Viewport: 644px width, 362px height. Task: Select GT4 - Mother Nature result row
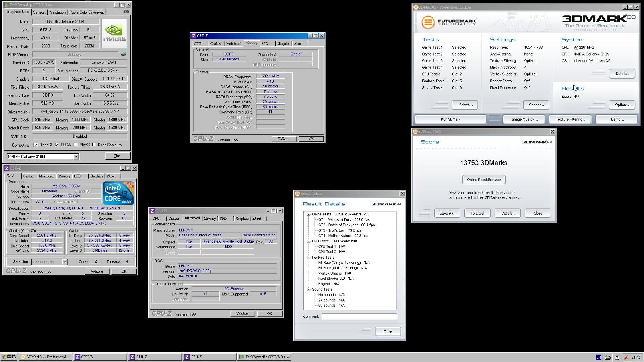[343, 236]
